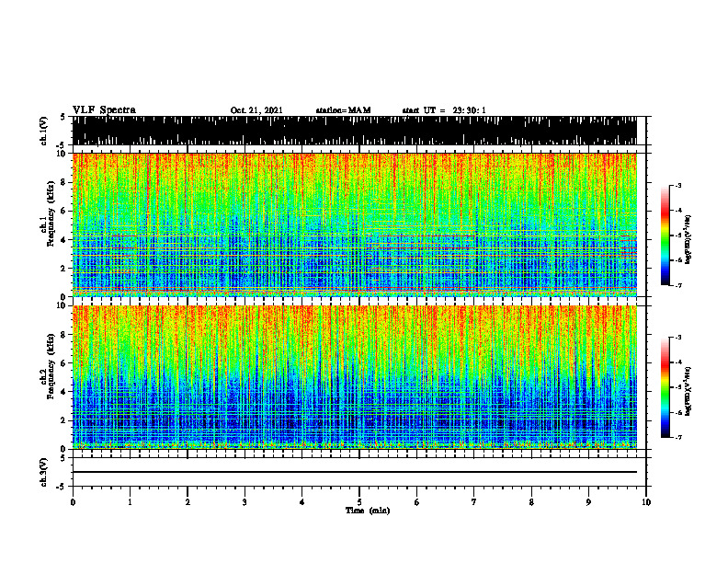
Task: Click the time axis tick label "0"
Action: pyautogui.click(x=73, y=502)
